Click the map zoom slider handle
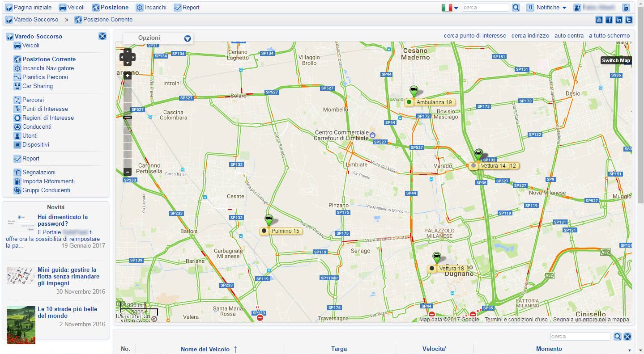This screenshot has width=644, height=354. pos(128,118)
